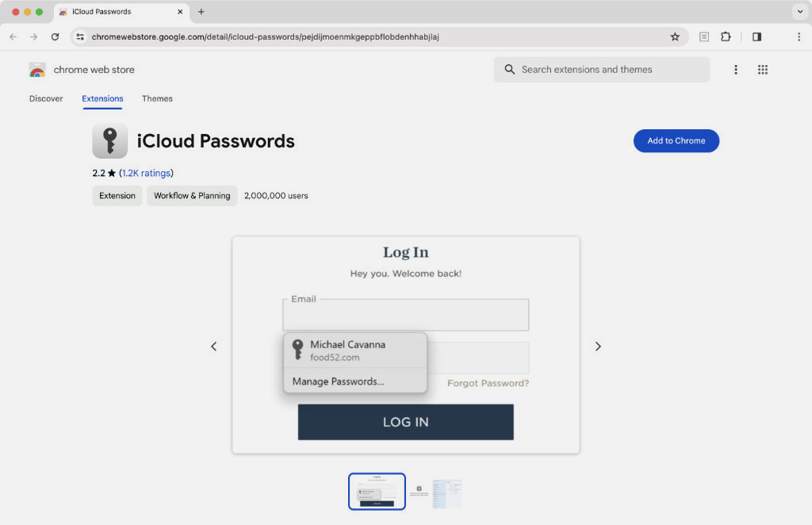Open Chrome's three-dot menu

799,36
